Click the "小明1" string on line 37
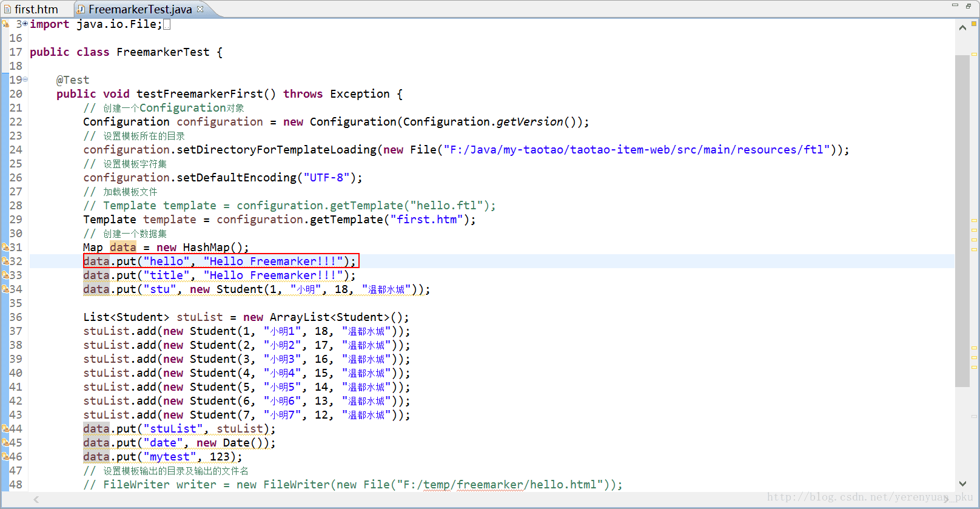980x509 pixels. tap(283, 331)
